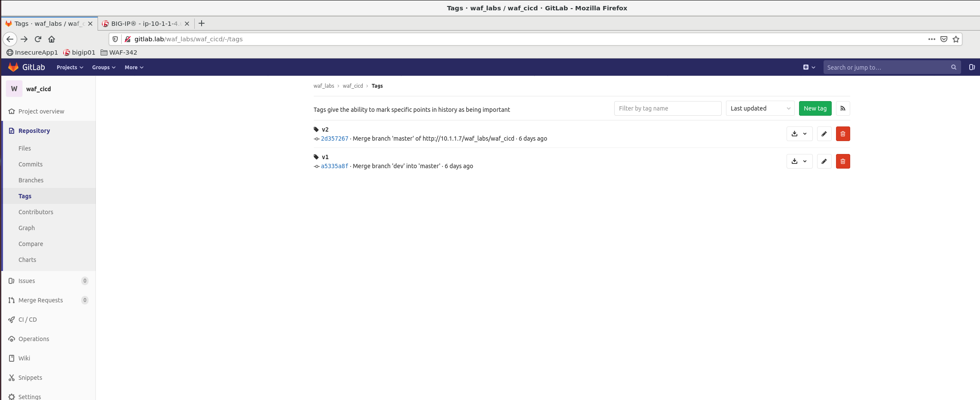
Task: Edit release notes for tag v2
Action: click(824, 134)
